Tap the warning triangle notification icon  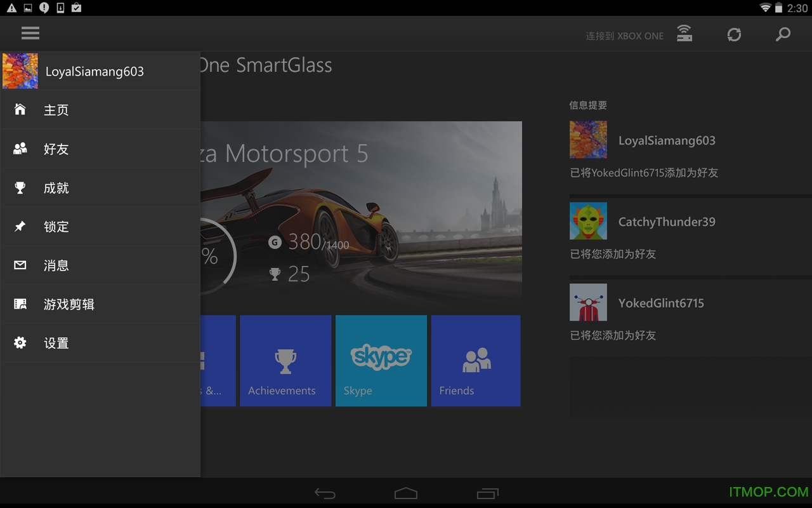click(x=11, y=8)
